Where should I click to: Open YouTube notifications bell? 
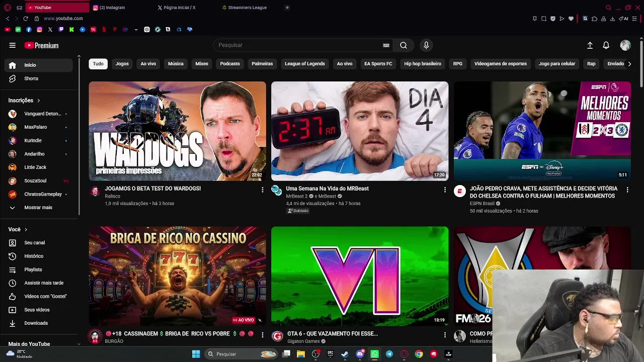click(606, 45)
